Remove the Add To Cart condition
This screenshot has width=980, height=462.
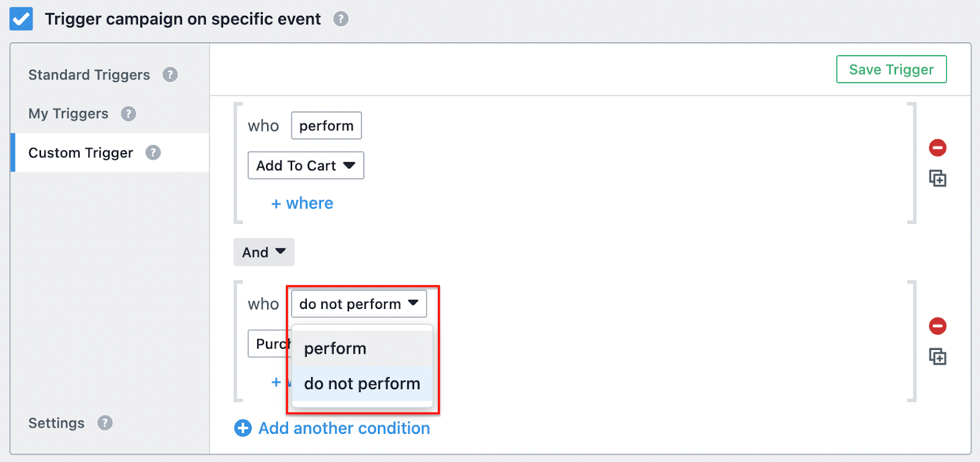tap(938, 147)
